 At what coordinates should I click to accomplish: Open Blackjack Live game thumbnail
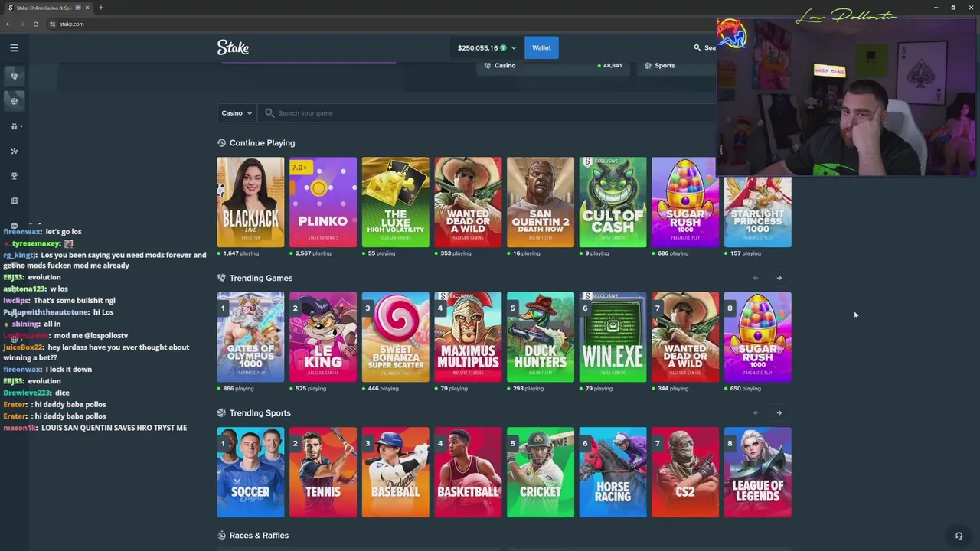click(x=250, y=202)
